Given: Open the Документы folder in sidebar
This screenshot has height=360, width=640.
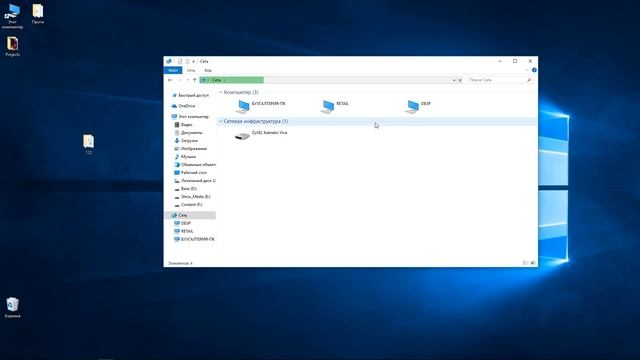Looking at the screenshot, I should click(x=188, y=133).
